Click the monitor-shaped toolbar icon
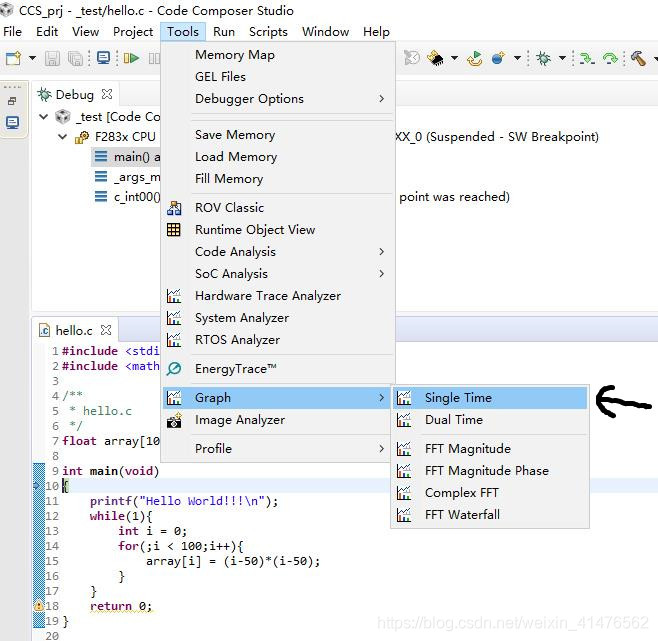658x641 pixels. [103, 58]
